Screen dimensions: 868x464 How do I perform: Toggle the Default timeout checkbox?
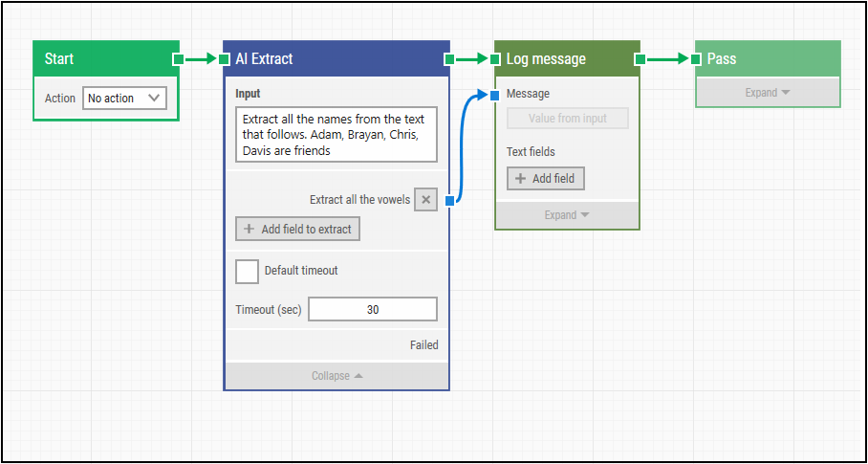tap(247, 271)
